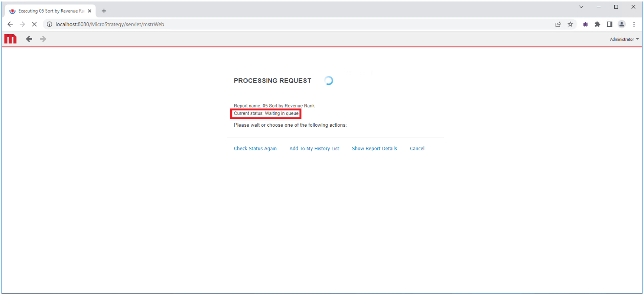
Task: Stop page loading with the X button
Action: (34, 24)
